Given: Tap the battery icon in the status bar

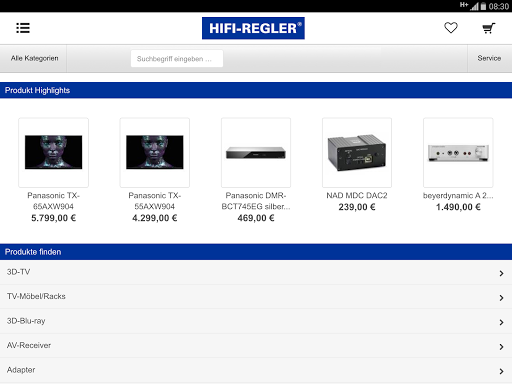Looking at the screenshot, I should pyautogui.click(x=483, y=6).
